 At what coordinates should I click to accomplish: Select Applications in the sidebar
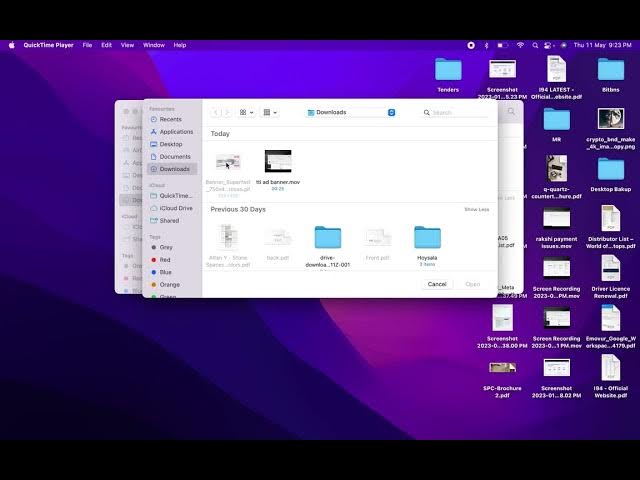172,132
